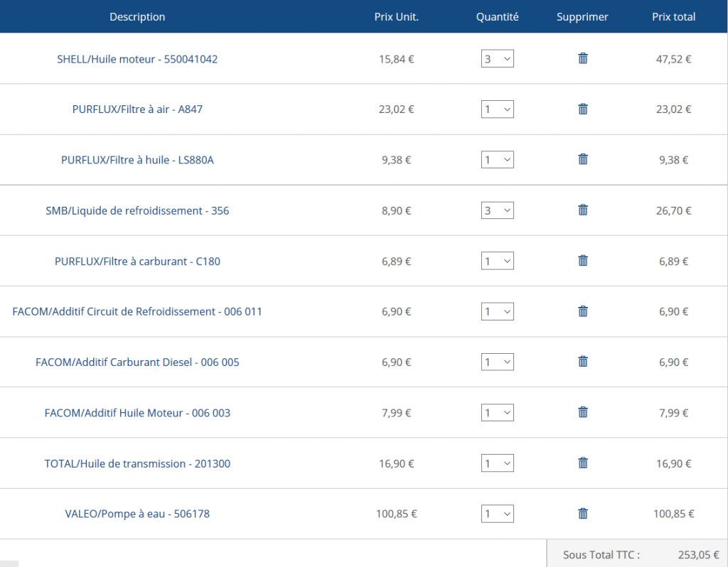
Task: Click the Sous Total TTC label
Action: (x=601, y=555)
